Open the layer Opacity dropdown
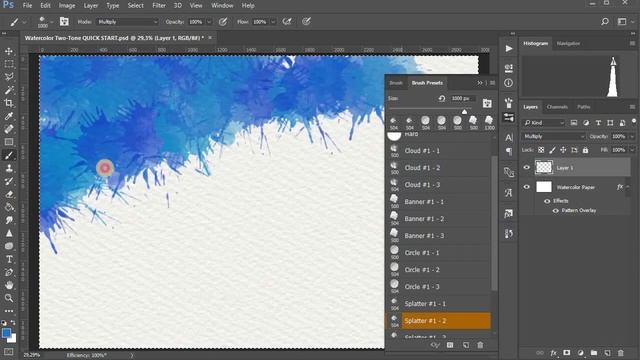This screenshot has height=360, width=640. tap(632, 136)
